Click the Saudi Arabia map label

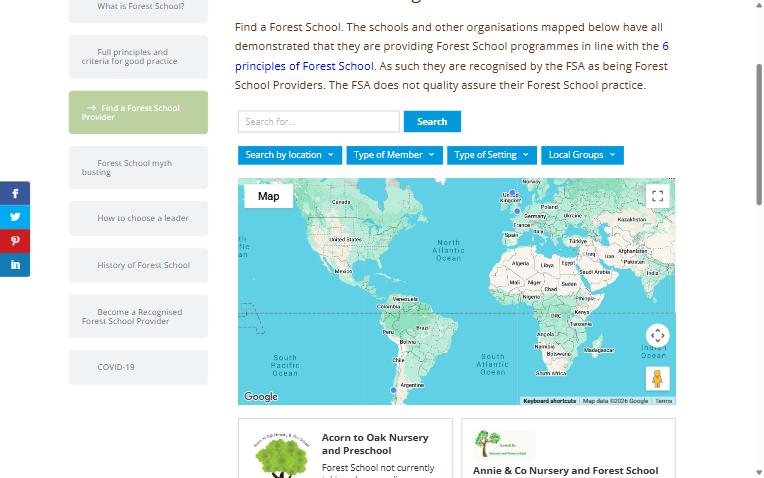(594, 272)
